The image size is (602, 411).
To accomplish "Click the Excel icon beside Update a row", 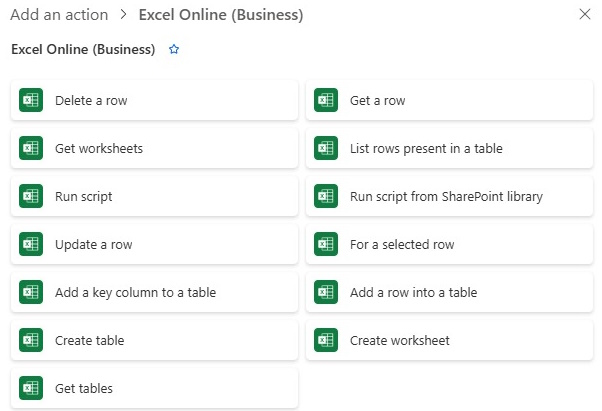I will pos(31,244).
